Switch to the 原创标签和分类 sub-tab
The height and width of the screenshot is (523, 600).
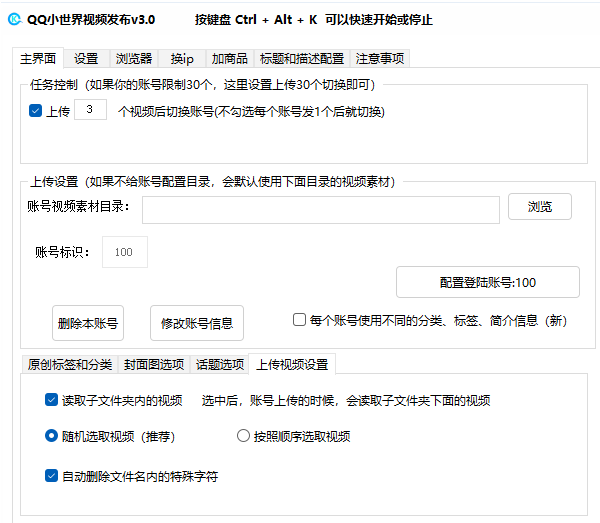[69, 364]
